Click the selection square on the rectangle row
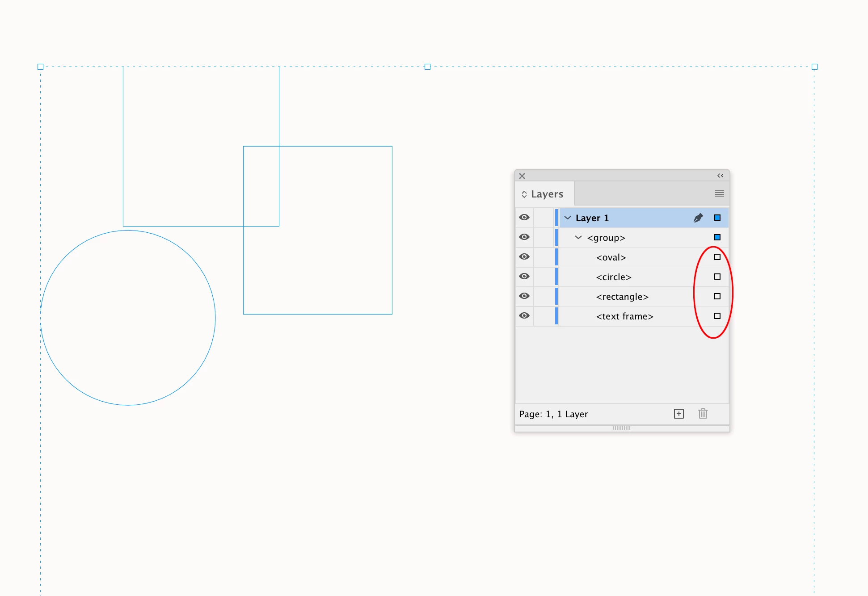This screenshot has height=596, width=868. [x=717, y=296]
